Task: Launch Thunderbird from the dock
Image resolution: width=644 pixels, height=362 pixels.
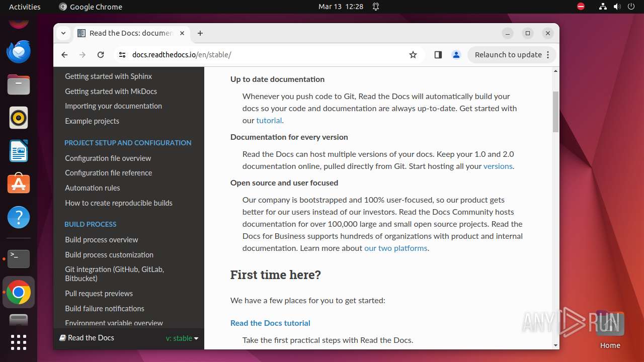Action: click(19, 52)
